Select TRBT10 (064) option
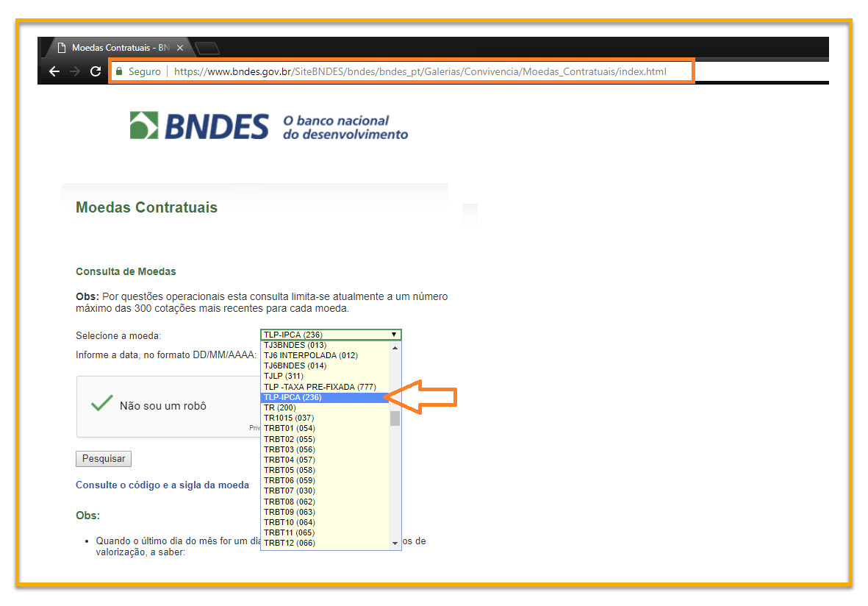Image resolution: width=868 pixels, height=606 pixels. tap(325, 522)
